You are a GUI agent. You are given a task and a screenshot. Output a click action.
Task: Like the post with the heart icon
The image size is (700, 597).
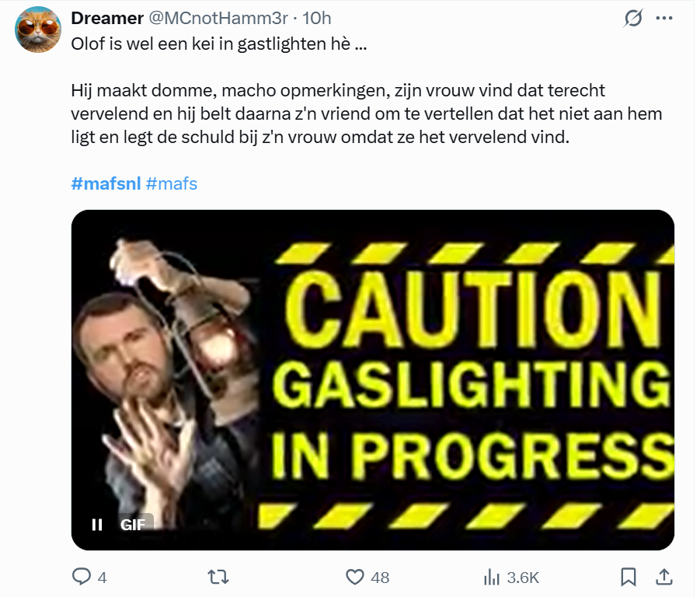(x=355, y=577)
